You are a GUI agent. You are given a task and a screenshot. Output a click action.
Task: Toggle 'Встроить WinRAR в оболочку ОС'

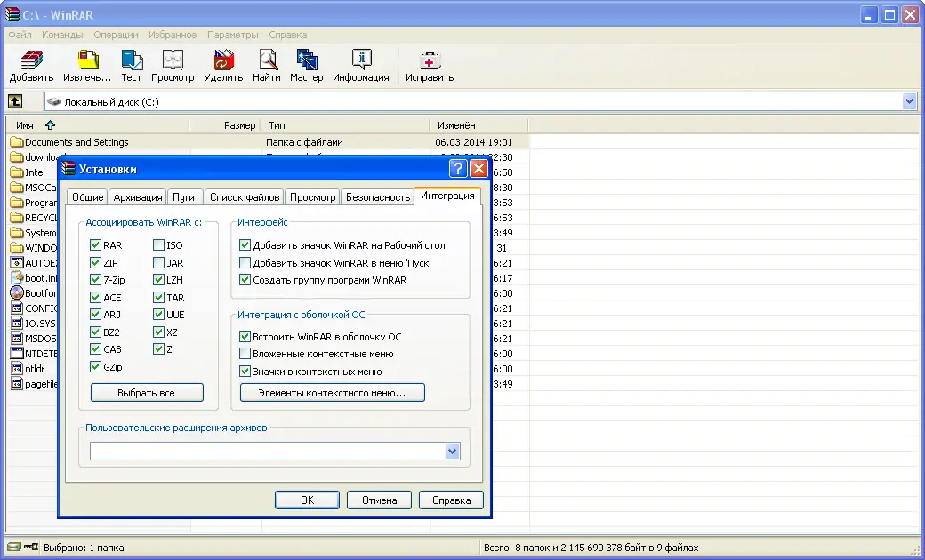(x=245, y=337)
